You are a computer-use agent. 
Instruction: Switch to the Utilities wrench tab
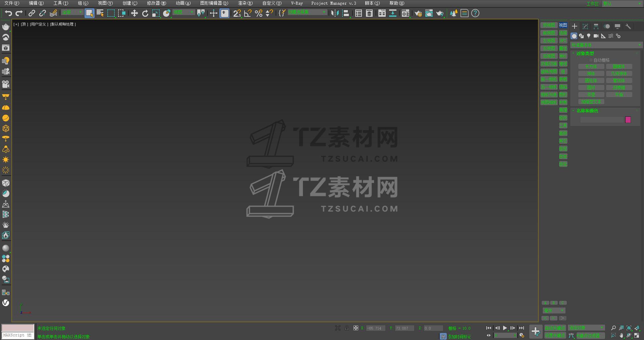click(x=628, y=26)
